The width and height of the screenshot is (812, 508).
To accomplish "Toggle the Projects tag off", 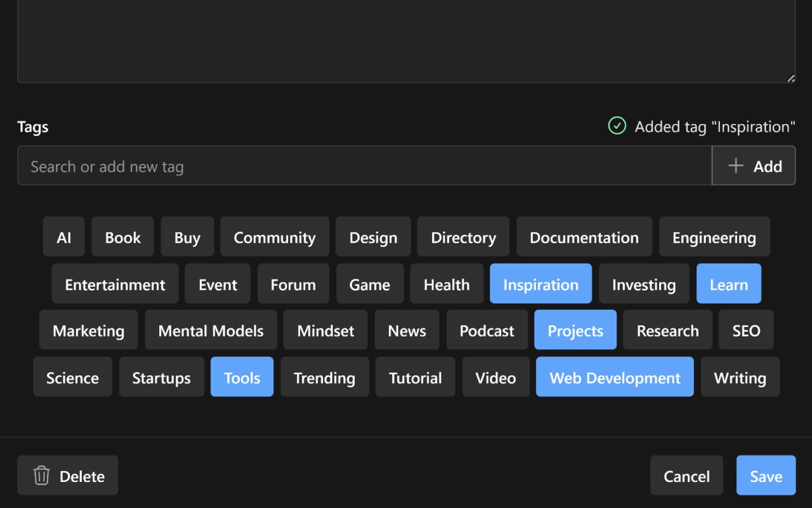I will click(x=575, y=330).
